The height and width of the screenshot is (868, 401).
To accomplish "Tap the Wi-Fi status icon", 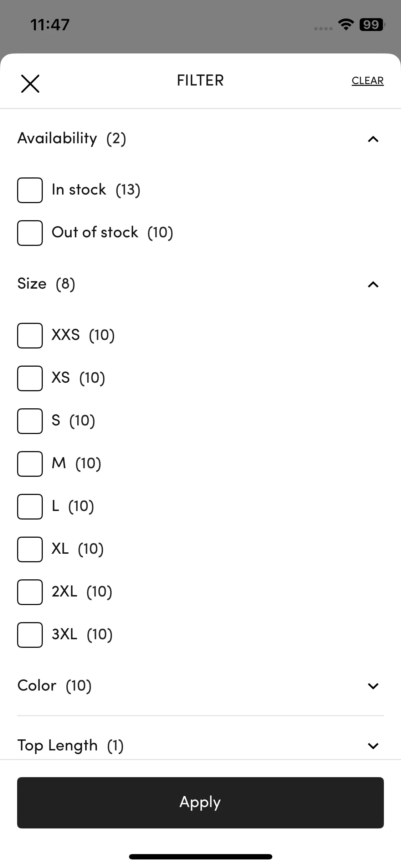I will (x=346, y=25).
